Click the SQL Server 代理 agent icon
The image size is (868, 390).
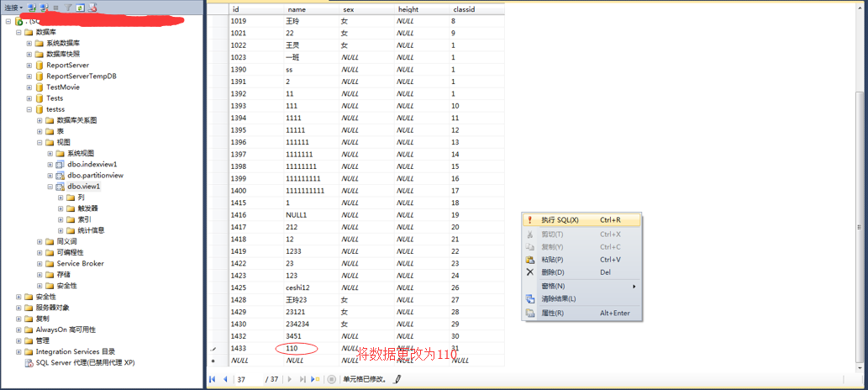tap(29, 363)
